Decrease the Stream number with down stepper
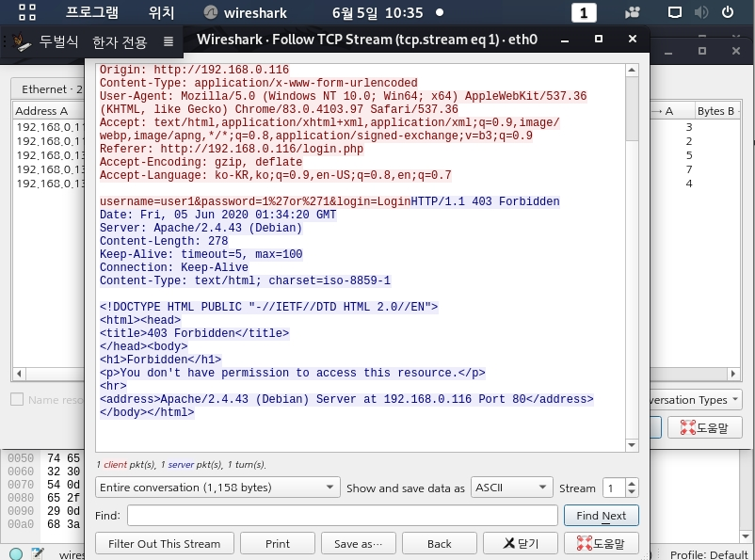The width and height of the screenshot is (755, 560). pos(632,493)
